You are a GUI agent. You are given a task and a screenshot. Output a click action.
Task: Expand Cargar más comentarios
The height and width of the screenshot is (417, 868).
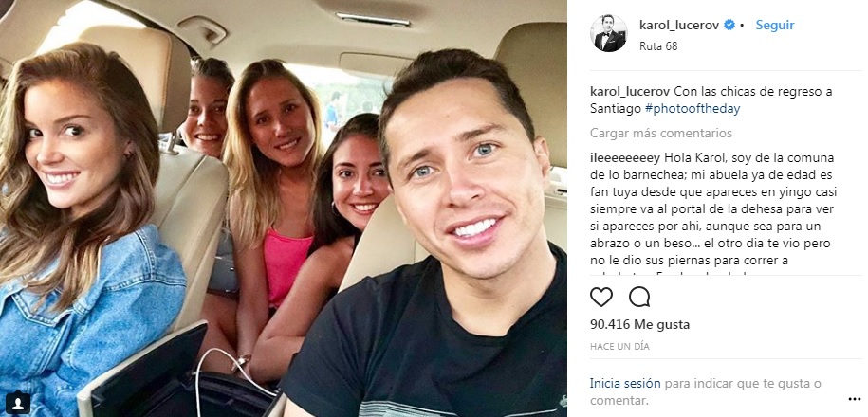tap(661, 134)
